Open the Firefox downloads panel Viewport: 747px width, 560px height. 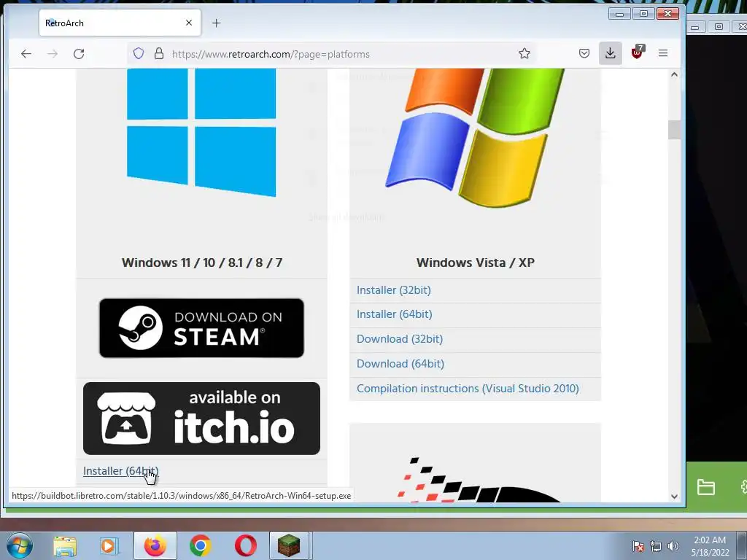coord(611,52)
